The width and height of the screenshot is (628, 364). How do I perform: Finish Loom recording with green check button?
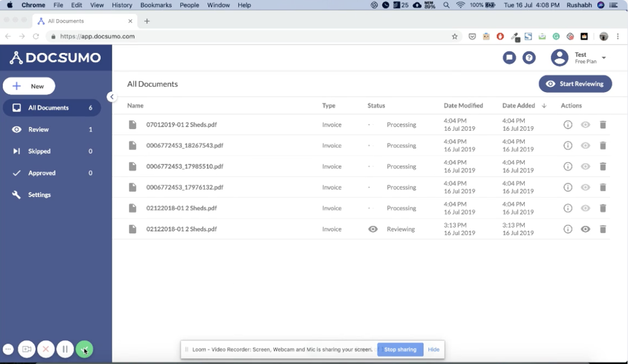(84, 349)
